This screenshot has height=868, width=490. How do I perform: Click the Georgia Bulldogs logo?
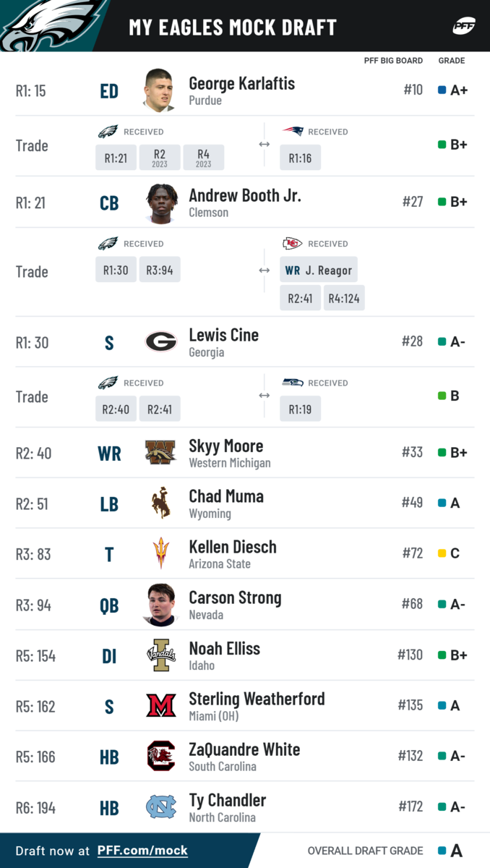pos(160,341)
